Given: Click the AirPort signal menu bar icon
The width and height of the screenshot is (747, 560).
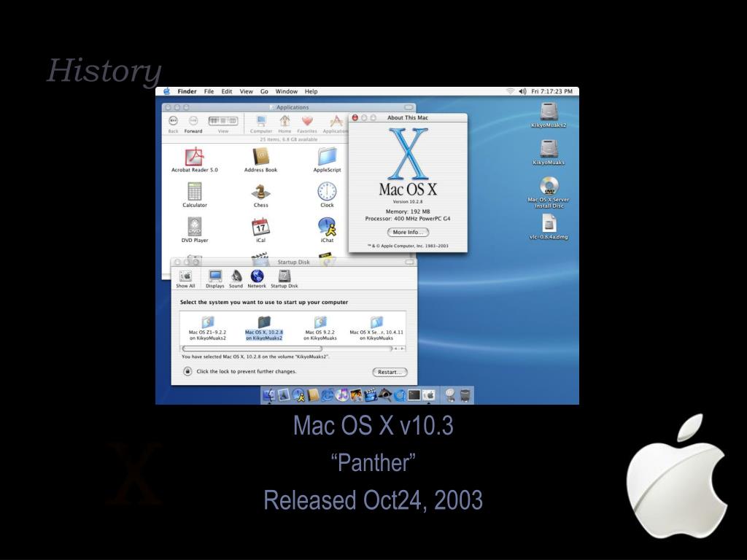Looking at the screenshot, I should tap(510, 91).
